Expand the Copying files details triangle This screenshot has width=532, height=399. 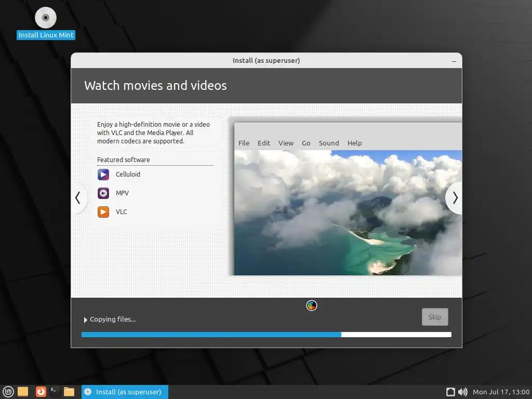click(86, 320)
